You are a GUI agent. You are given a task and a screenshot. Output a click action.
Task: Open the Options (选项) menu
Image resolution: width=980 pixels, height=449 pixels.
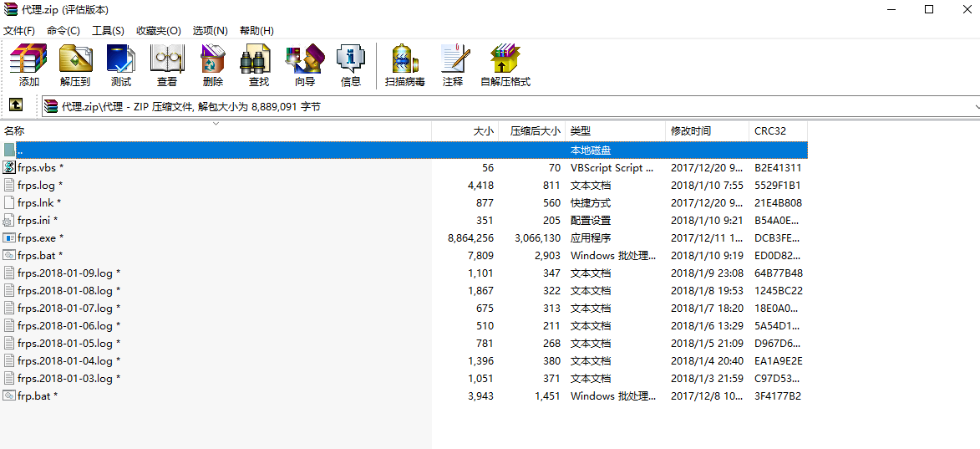pyautogui.click(x=210, y=31)
